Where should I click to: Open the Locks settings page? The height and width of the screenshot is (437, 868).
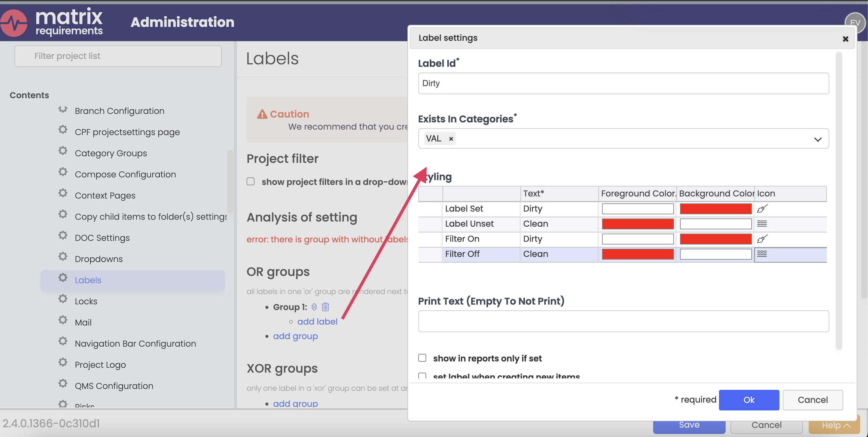(86, 301)
